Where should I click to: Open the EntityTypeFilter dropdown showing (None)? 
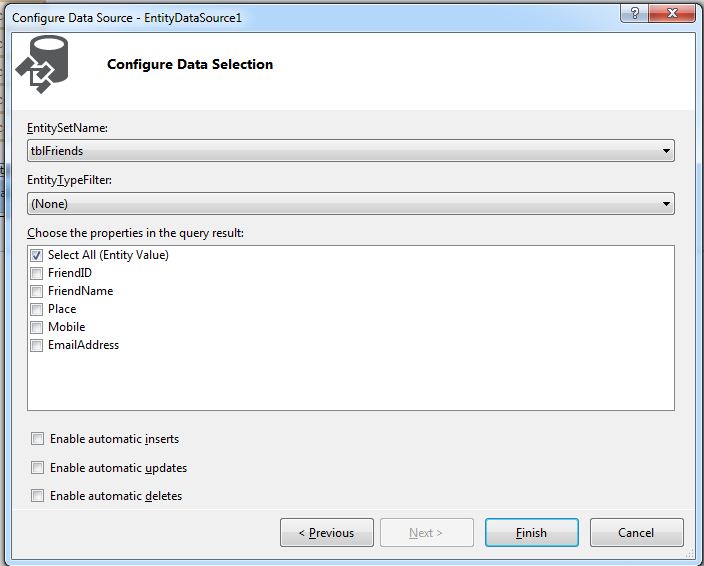pyautogui.click(x=351, y=204)
